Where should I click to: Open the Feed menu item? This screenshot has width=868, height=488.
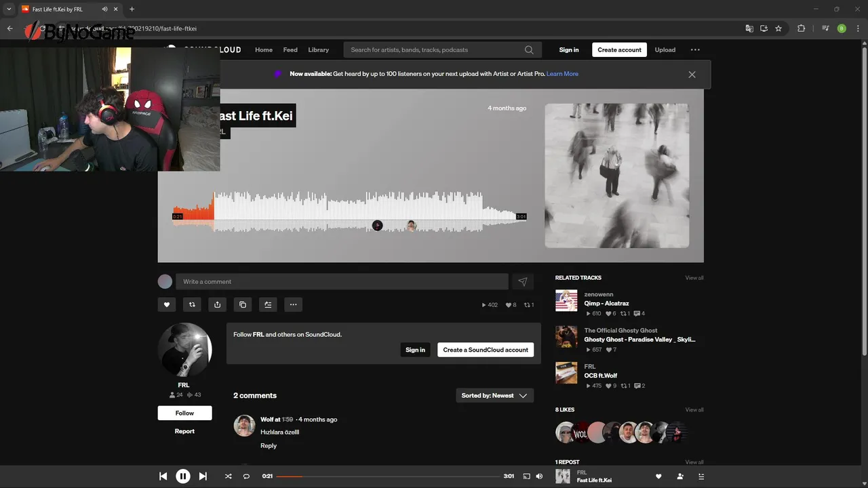point(290,49)
